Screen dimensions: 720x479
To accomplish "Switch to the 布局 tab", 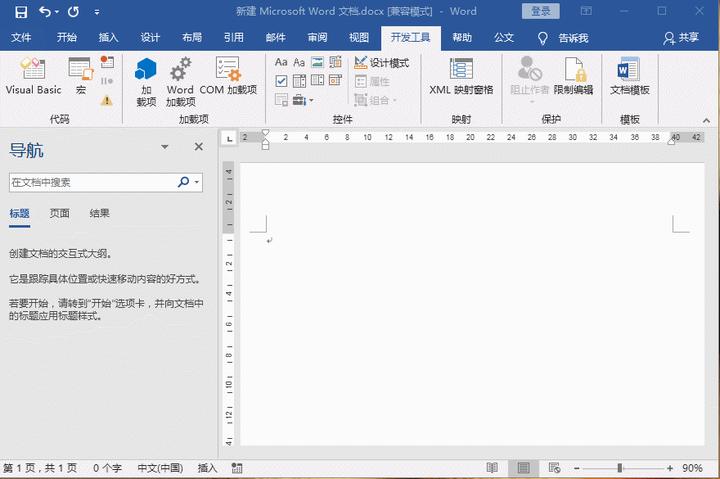I will click(192, 38).
